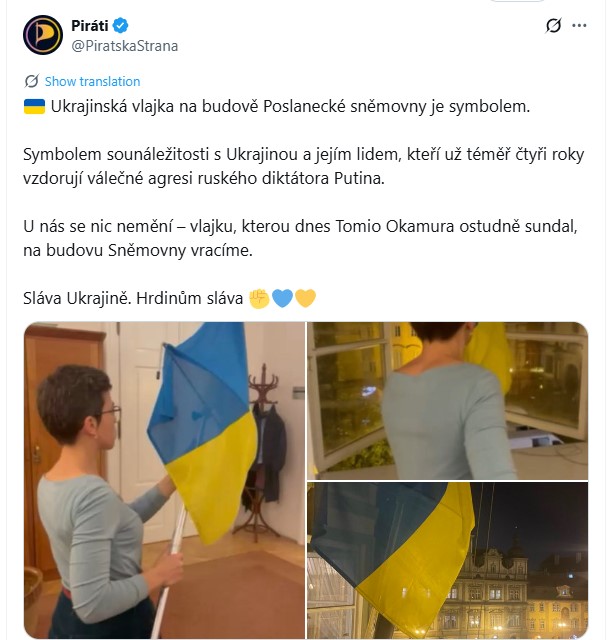Click the 'Sláva Ukrajině. Hrdinům sláva' line
The image size is (611, 640).
coord(133,298)
